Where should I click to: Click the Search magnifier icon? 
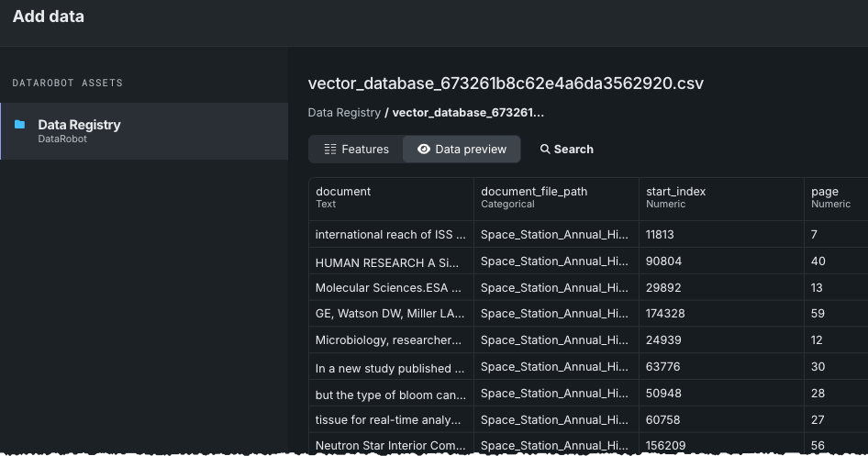click(x=545, y=150)
